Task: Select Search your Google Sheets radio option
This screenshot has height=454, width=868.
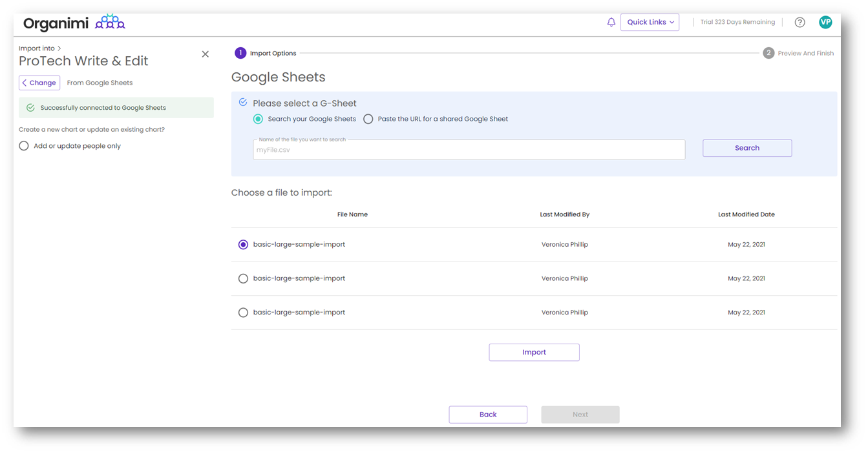Action: (258, 119)
